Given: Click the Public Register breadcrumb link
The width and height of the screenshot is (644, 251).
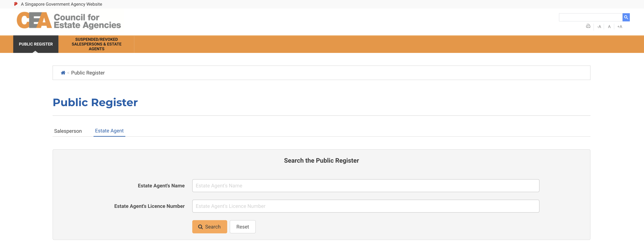Looking at the screenshot, I should tap(88, 72).
